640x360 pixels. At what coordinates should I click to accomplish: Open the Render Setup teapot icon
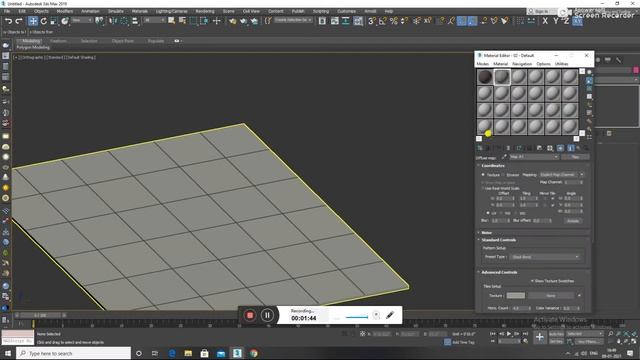click(232, 21)
